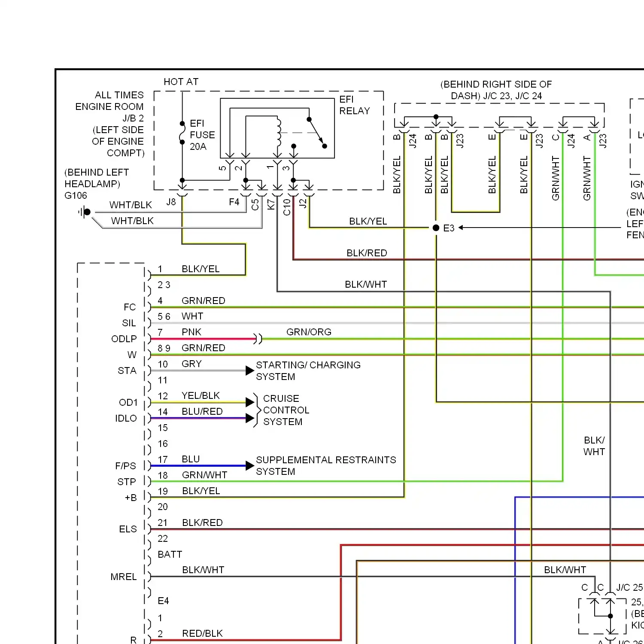Click connector label K7
This screenshot has height=644, width=644.
click(271, 204)
